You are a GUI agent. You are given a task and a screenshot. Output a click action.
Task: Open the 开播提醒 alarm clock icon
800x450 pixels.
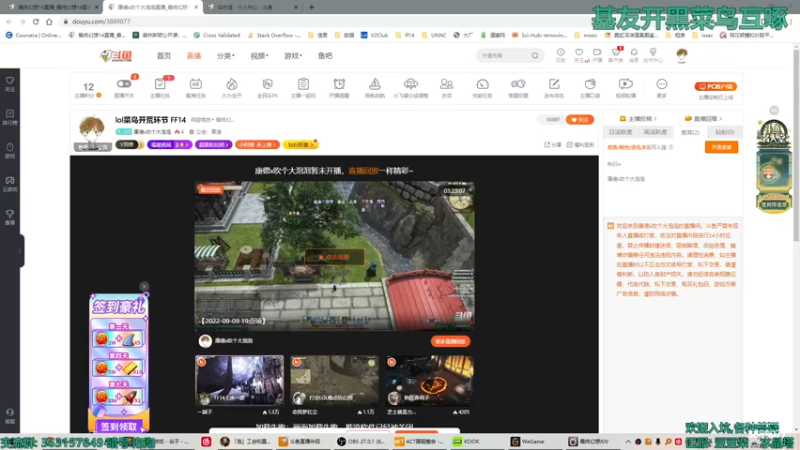339,87
